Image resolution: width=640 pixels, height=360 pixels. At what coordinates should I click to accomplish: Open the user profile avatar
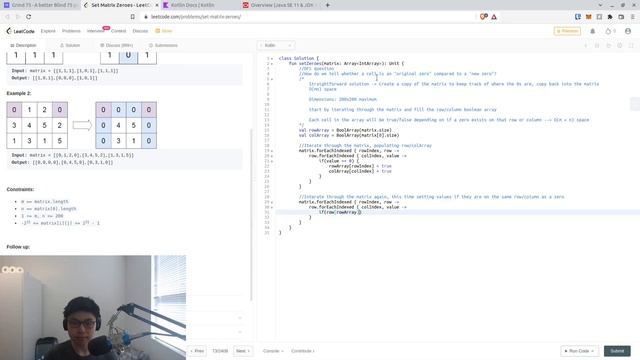[x=628, y=31]
